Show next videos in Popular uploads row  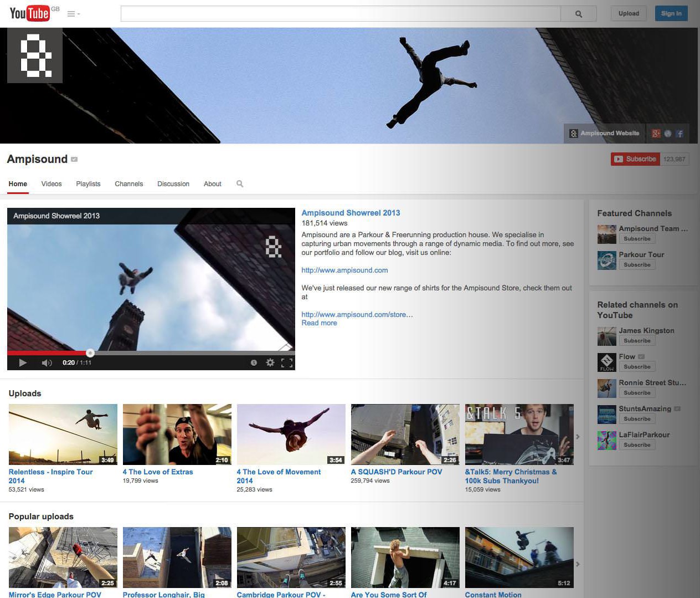(x=578, y=564)
